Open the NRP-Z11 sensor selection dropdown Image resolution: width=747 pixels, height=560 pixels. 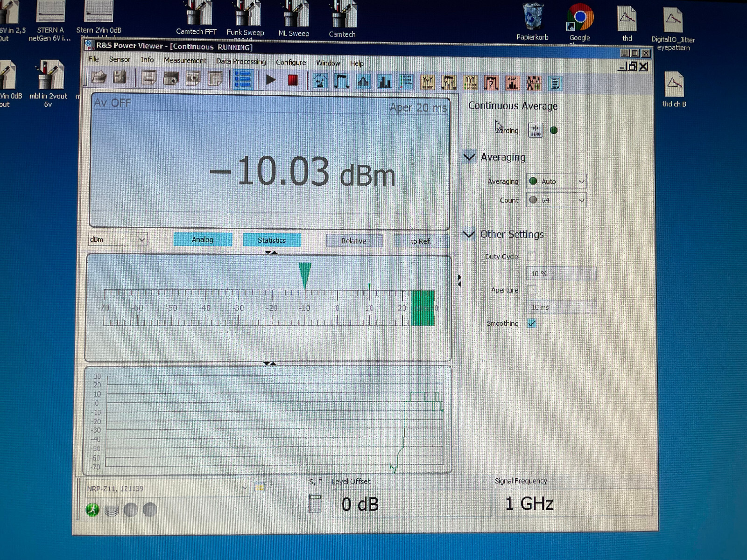[167, 488]
